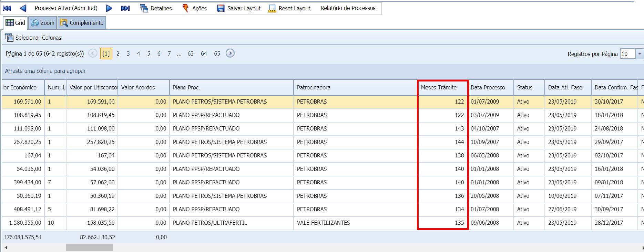Open Registros por Página dropdown arrow
Screen dimensions: 644x252
[640, 54]
